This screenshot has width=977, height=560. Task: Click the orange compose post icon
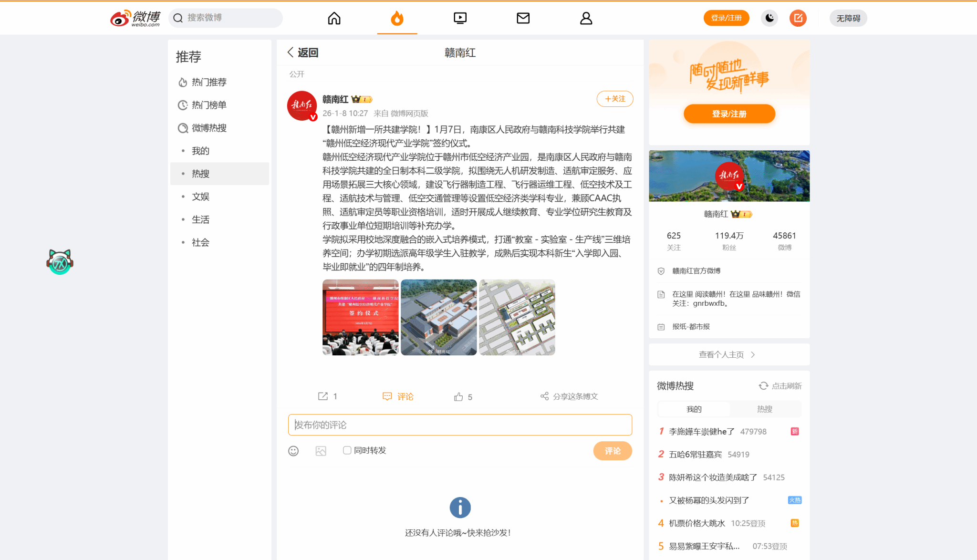click(798, 18)
